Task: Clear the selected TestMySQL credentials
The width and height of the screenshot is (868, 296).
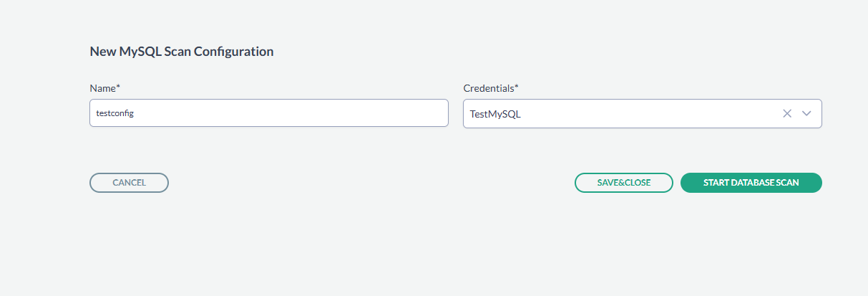Action: pyautogui.click(x=787, y=113)
